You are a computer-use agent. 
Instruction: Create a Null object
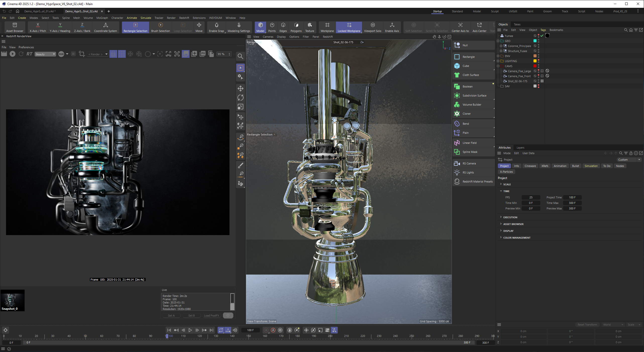(473, 45)
